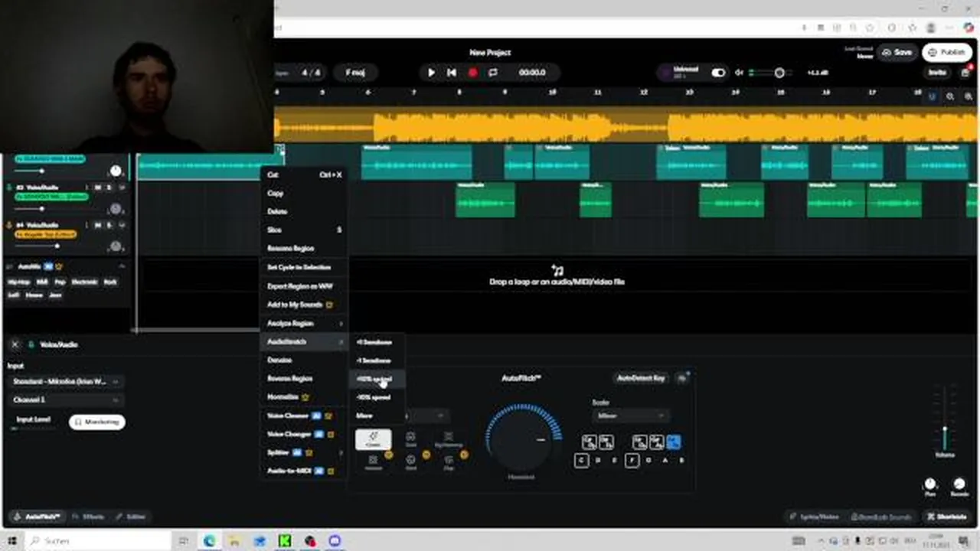Select the Big Harmony AutoPitch effect
The height and width of the screenshot is (551, 980).
(449, 439)
